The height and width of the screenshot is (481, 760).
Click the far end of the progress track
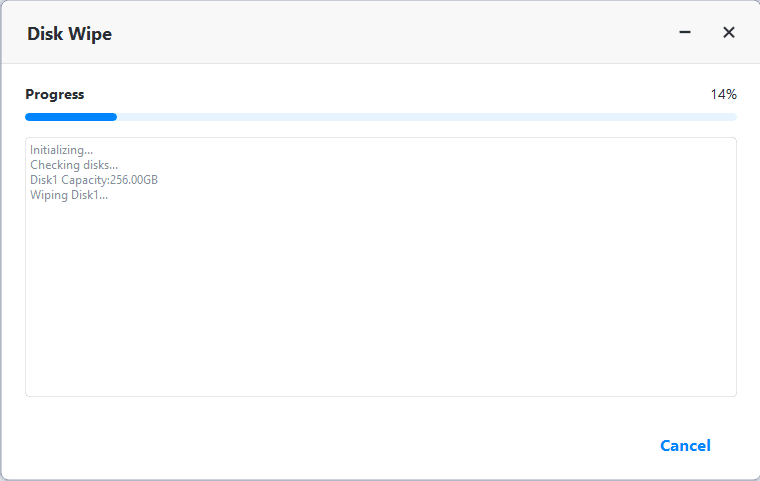coord(732,117)
